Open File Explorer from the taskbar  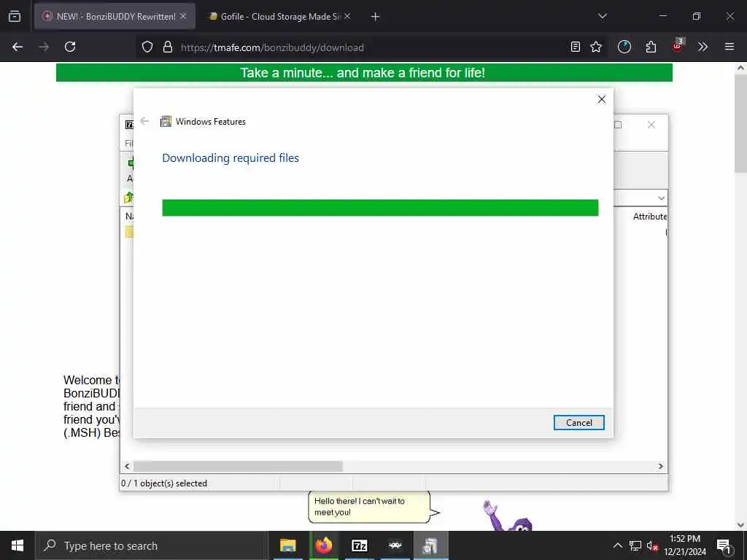coord(287,545)
